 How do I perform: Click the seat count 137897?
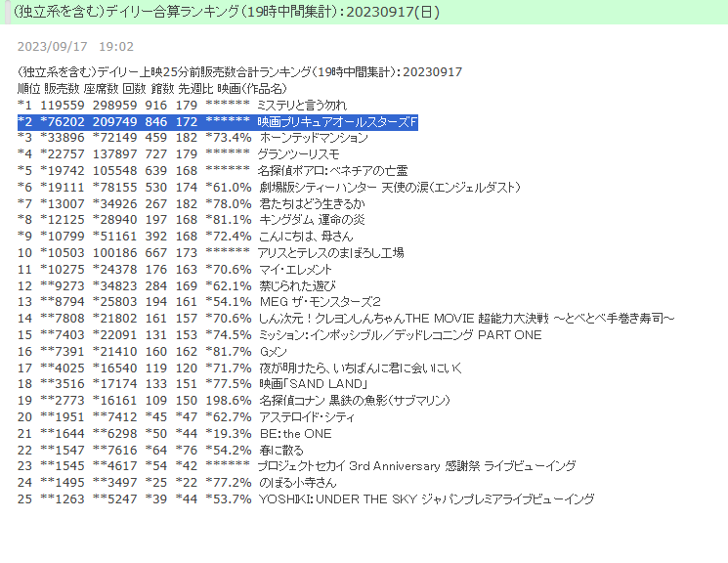[114, 154]
